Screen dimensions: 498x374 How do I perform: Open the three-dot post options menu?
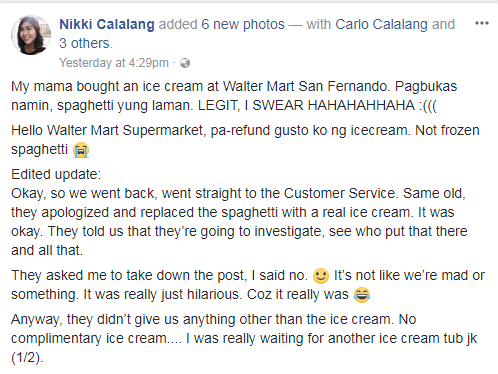[482, 23]
